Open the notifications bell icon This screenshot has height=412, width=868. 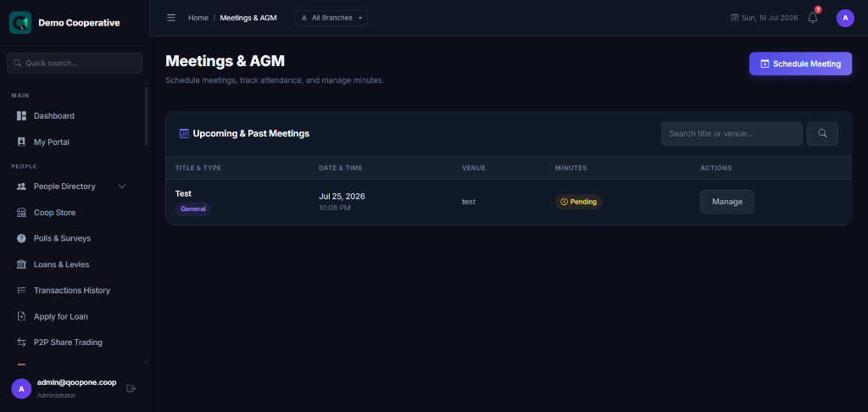[x=813, y=18]
